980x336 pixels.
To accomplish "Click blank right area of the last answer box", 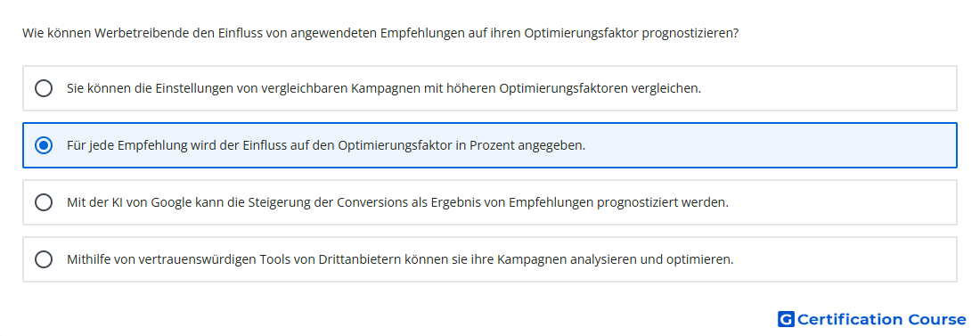I will pos(845,259).
